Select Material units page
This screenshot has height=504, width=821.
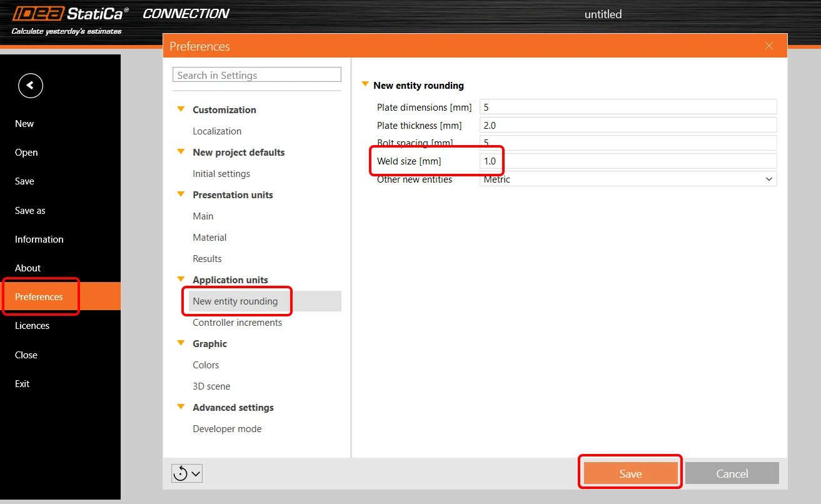click(209, 237)
